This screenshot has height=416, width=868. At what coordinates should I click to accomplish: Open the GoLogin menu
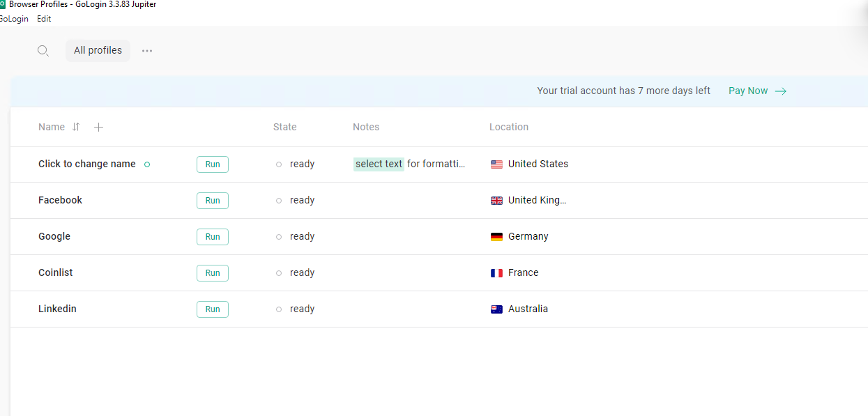click(14, 19)
